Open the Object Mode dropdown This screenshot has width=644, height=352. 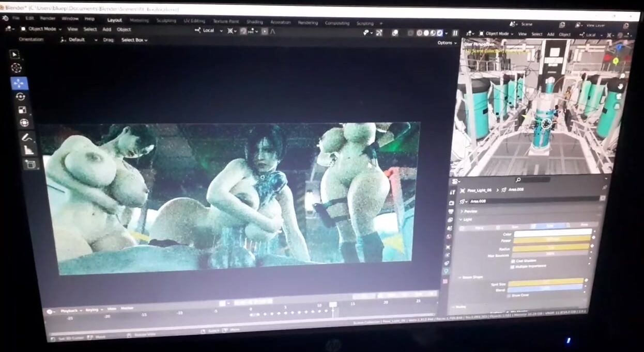[41, 29]
